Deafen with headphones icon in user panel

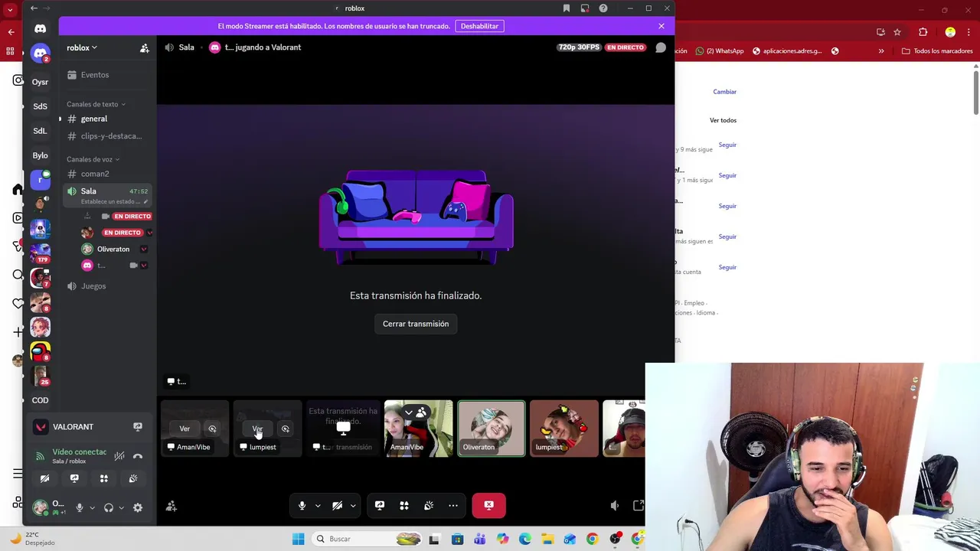(109, 507)
